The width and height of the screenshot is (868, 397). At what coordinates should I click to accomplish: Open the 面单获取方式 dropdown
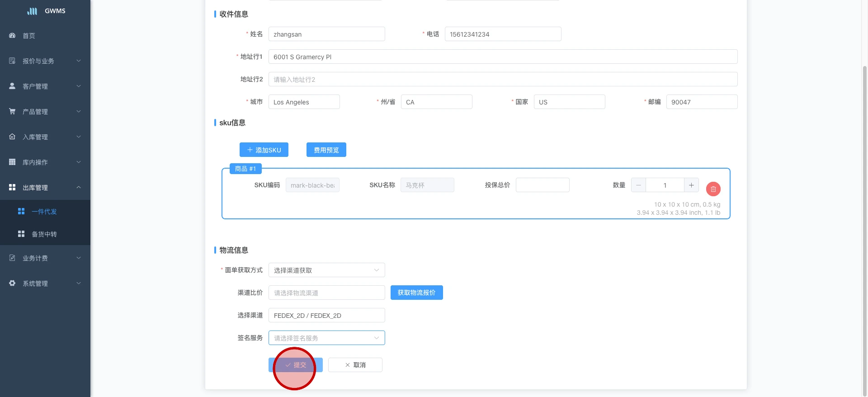(326, 270)
